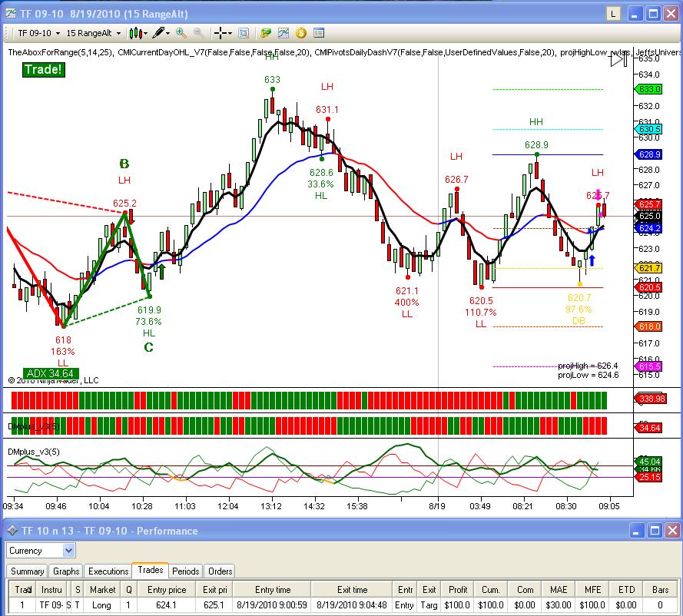The height and width of the screenshot is (616, 683).
Task: Click the yellow 621.7 price marker
Action: (648, 268)
